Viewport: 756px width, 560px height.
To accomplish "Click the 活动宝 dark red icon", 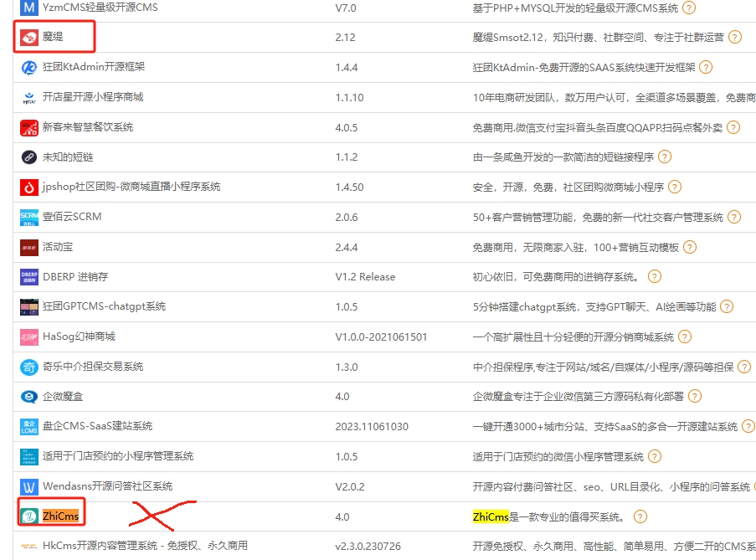I will [29, 247].
